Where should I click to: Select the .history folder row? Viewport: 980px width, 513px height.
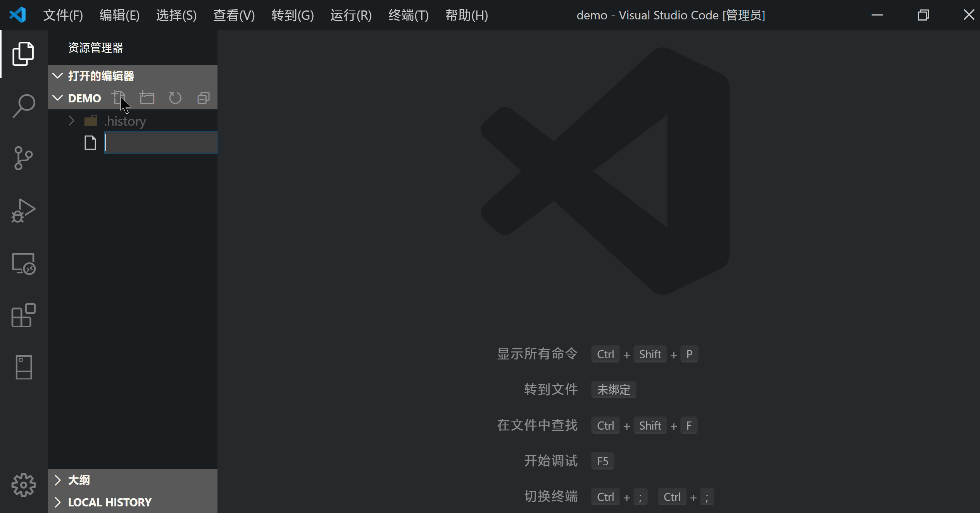click(x=133, y=121)
